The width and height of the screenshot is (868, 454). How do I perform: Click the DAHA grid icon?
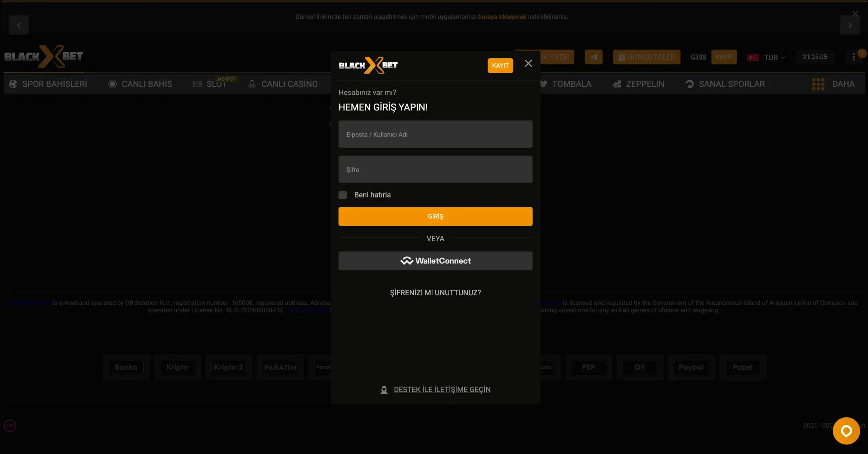point(818,84)
